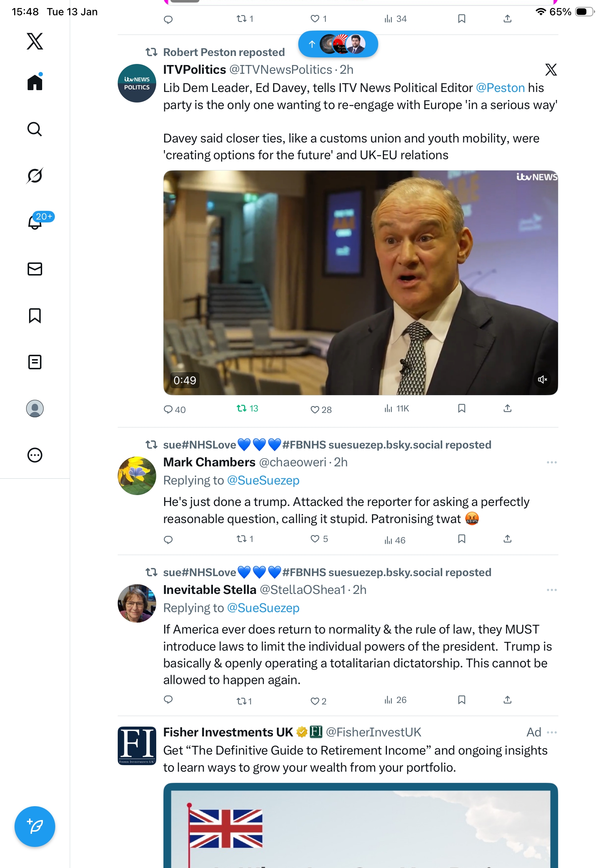Open more options on Fisher Investments ad
The image size is (606, 868).
tap(552, 732)
